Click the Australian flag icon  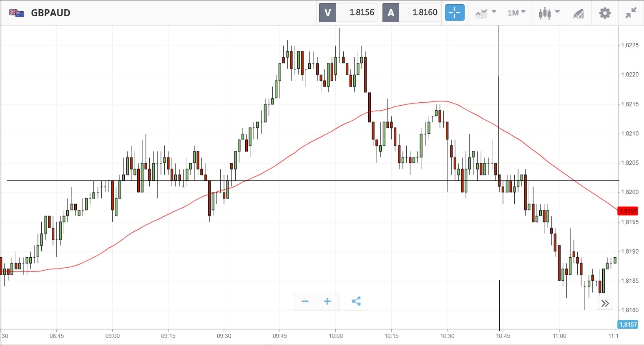[x=17, y=13]
